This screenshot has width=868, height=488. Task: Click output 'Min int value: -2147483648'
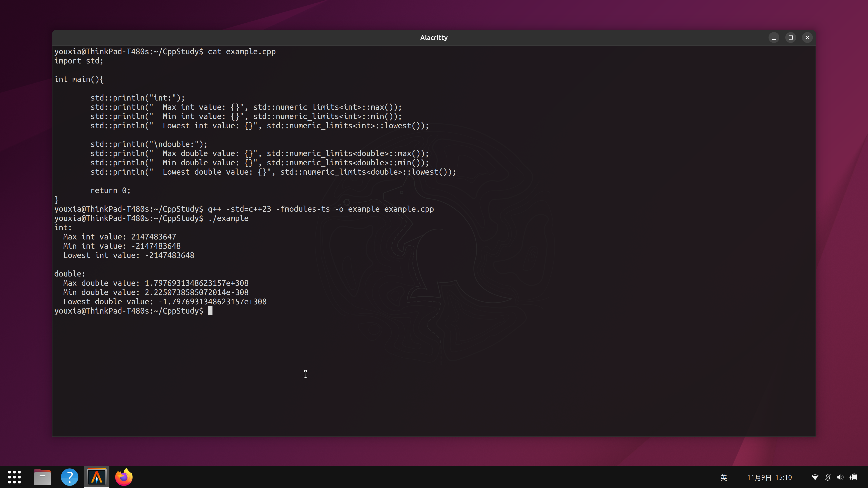point(122,246)
